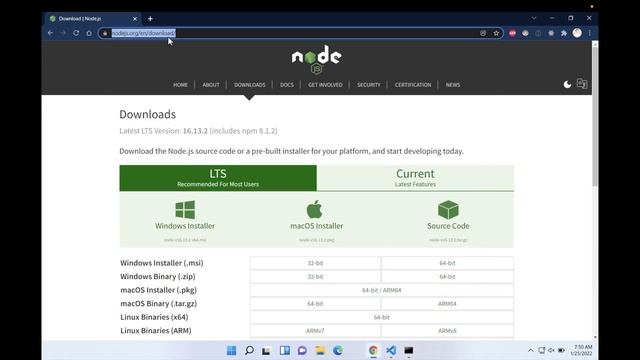The height and width of the screenshot is (360, 640).
Task: Download Windows Binary (.zip) 64-bit
Action: coord(447,277)
